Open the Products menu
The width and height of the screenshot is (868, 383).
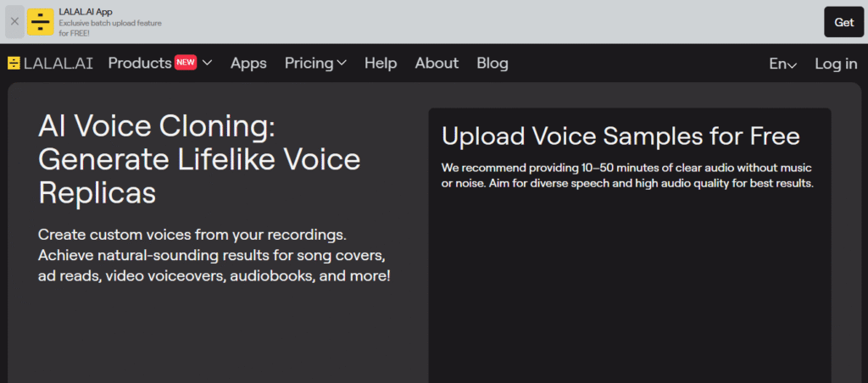click(x=139, y=64)
